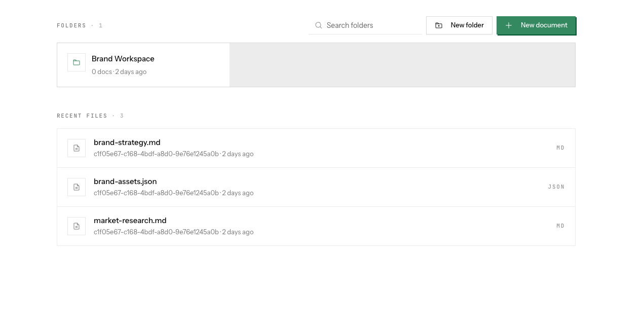Click the MD tag on market-research.md
644x324 pixels.
pyautogui.click(x=560, y=226)
